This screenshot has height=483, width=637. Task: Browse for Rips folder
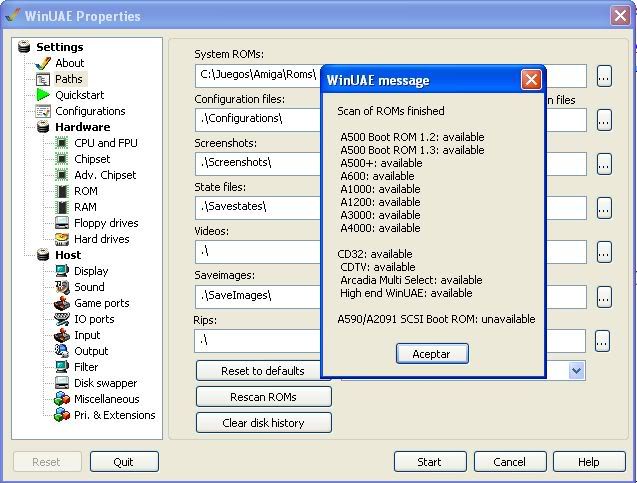(602, 341)
